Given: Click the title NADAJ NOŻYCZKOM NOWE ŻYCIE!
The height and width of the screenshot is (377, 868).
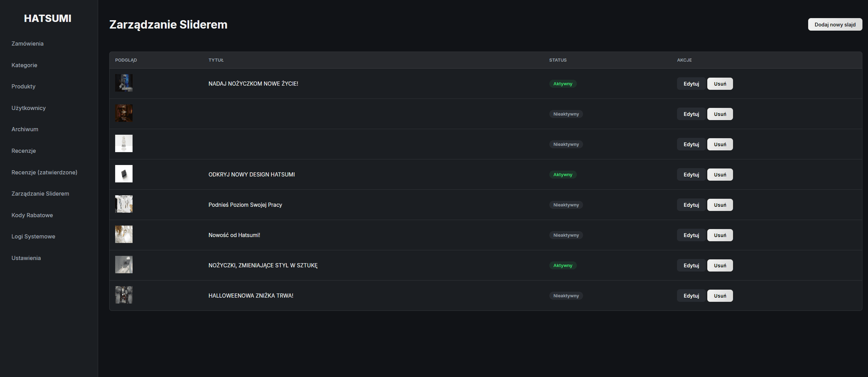Looking at the screenshot, I should pyautogui.click(x=253, y=84).
